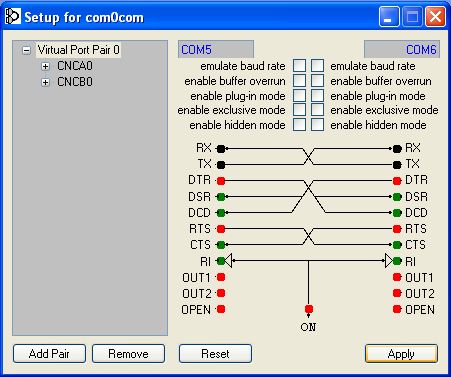Apply the port configuration changes

(x=401, y=354)
